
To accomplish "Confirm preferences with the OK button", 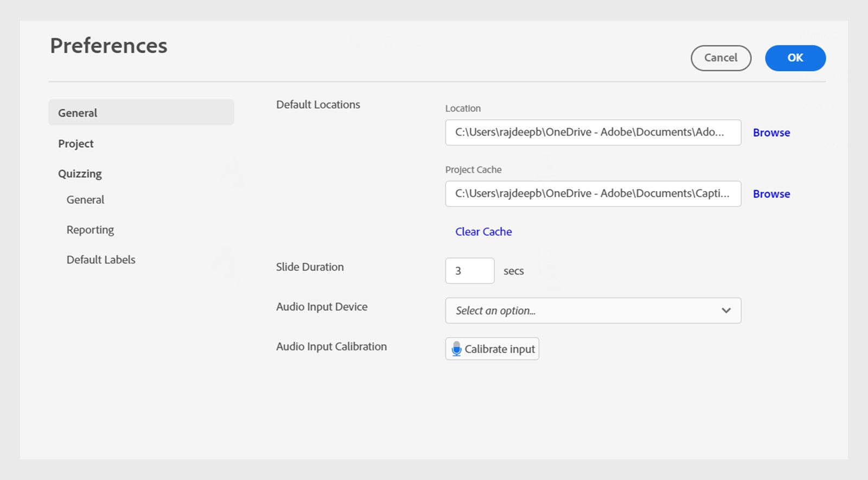I will (795, 58).
